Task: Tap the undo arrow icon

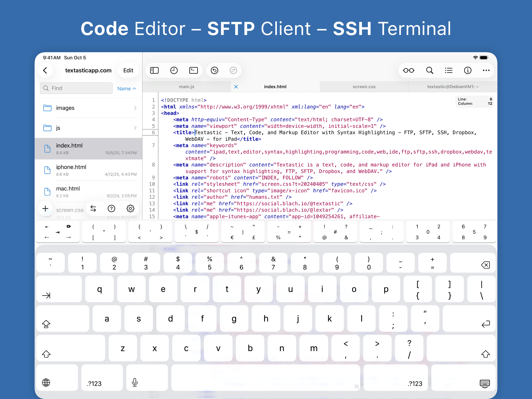Action: (x=214, y=71)
